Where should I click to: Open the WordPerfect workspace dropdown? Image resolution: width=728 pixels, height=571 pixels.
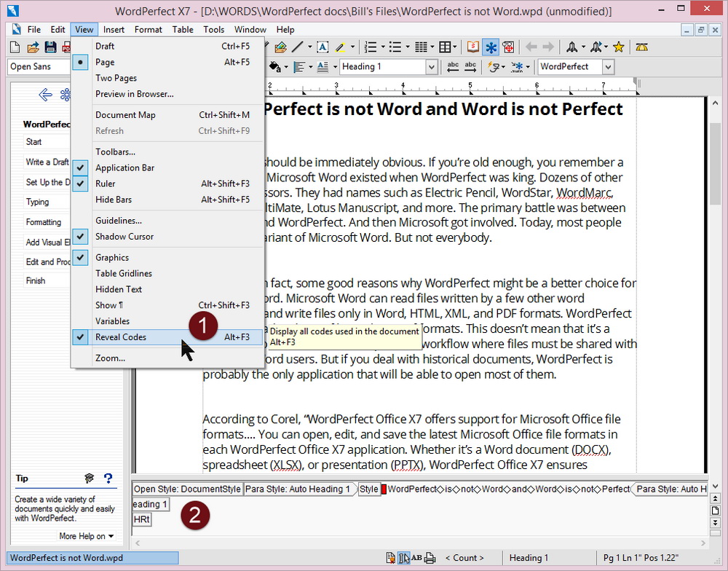pos(608,67)
